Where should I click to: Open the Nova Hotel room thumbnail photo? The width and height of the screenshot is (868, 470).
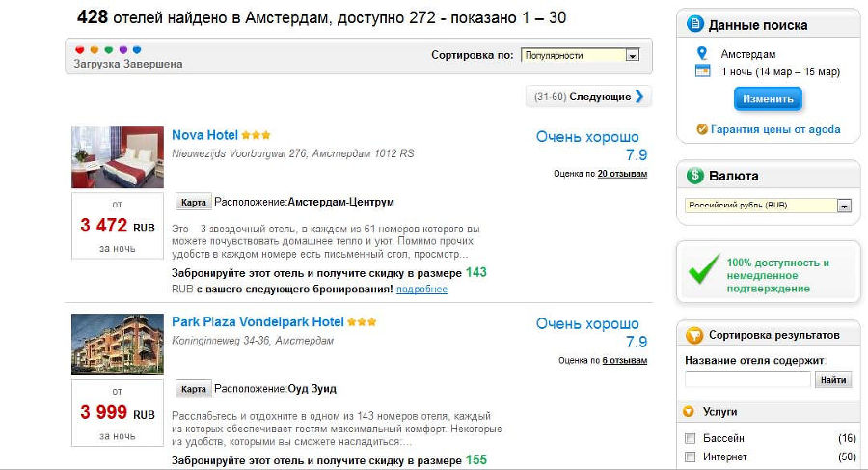pyautogui.click(x=104, y=157)
